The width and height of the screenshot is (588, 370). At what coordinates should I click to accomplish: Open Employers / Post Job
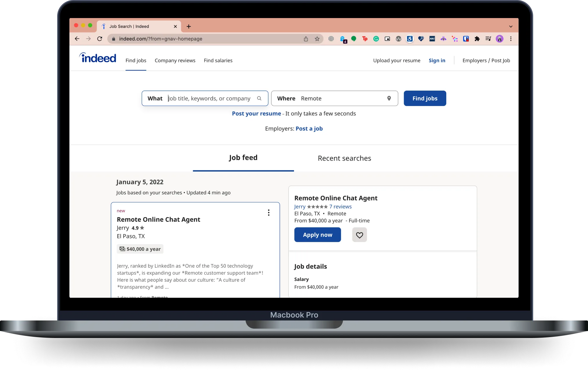(x=486, y=60)
